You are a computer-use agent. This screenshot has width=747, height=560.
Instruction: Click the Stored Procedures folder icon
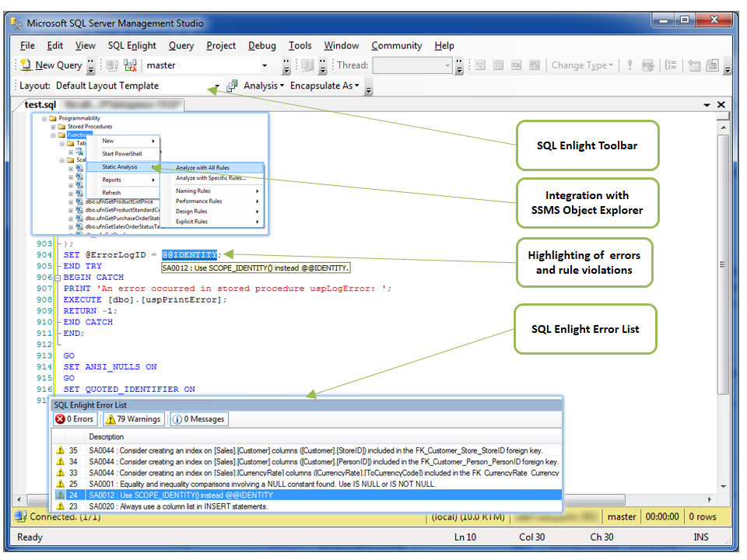[x=61, y=127]
